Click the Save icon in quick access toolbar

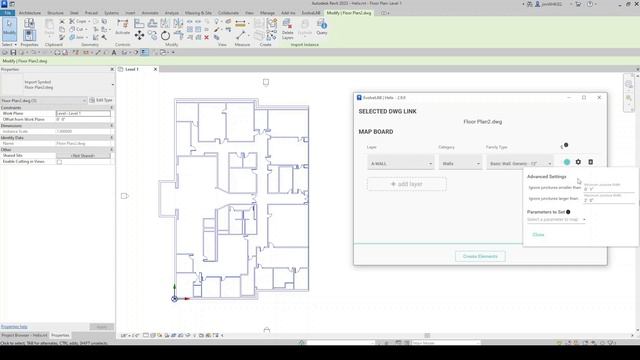13,53
